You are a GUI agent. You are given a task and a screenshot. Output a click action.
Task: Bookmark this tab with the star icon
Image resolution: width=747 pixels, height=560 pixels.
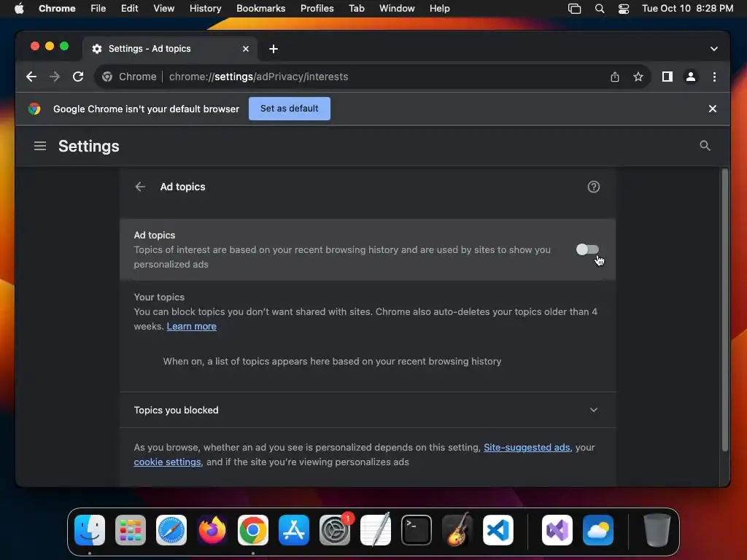(x=638, y=77)
